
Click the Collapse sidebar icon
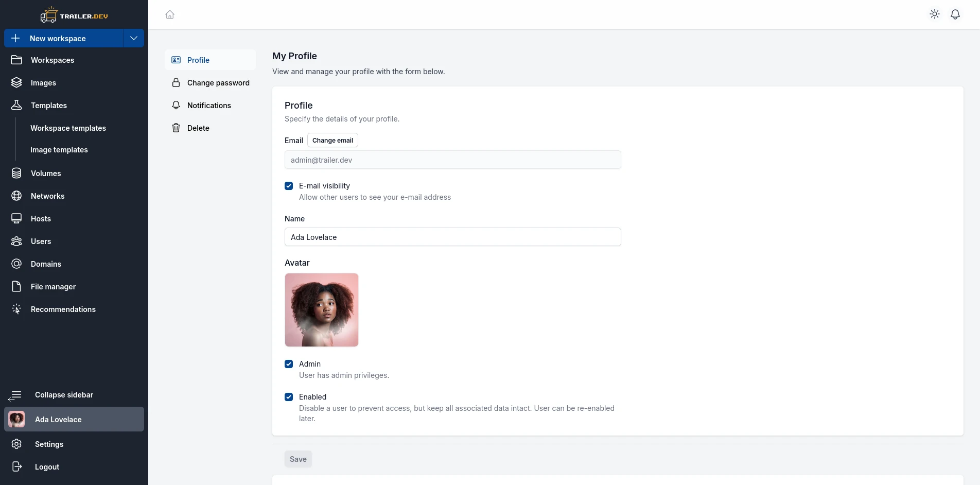[x=15, y=395]
